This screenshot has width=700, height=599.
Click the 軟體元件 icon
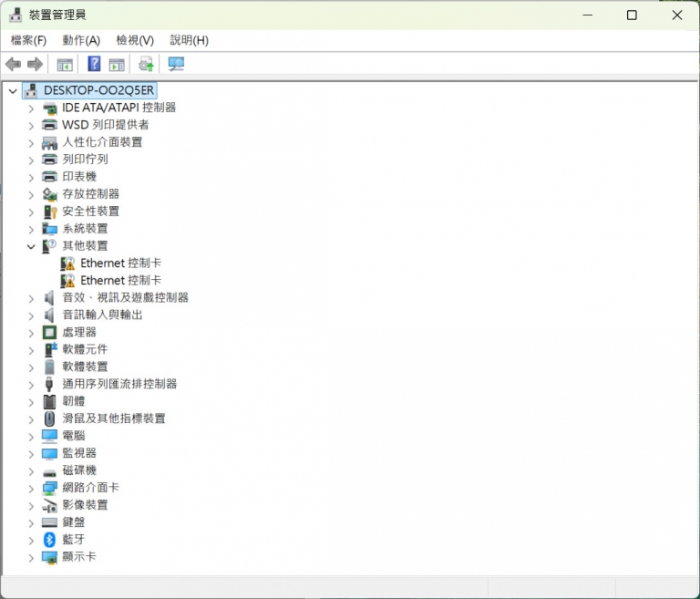[49, 350]
